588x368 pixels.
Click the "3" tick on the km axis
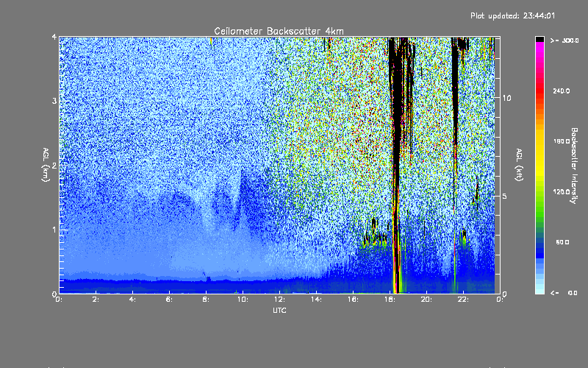[x=54, y=101]
